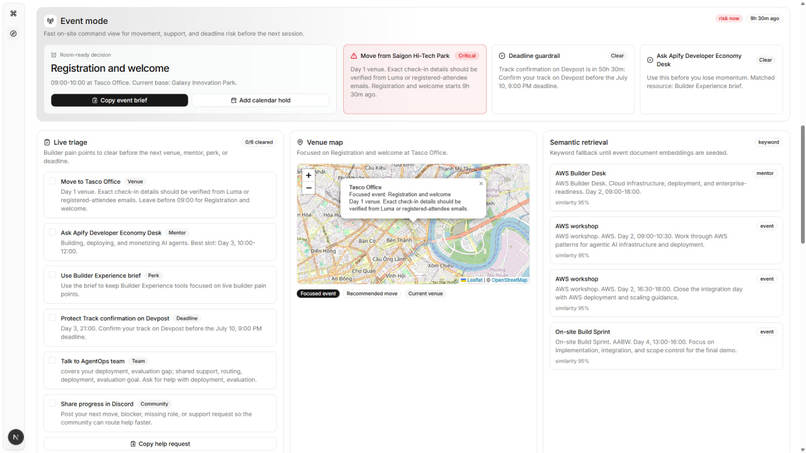Open the compass icon in the left sidebar

pyautogui.click(x=13, y=33)
